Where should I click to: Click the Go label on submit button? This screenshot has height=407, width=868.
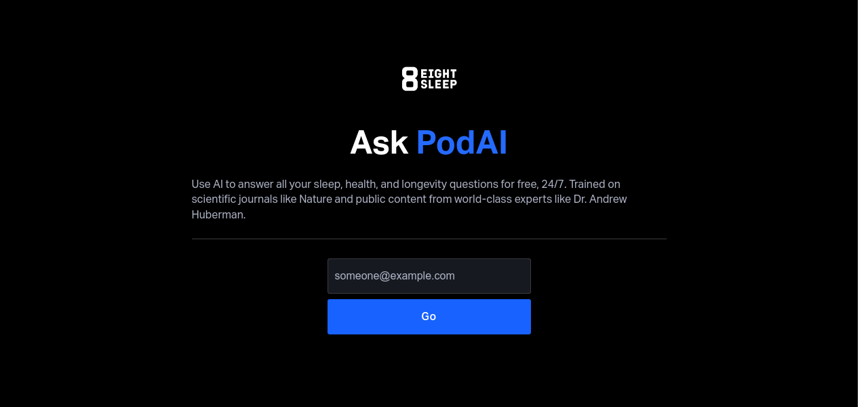click(x=429, y=317)
